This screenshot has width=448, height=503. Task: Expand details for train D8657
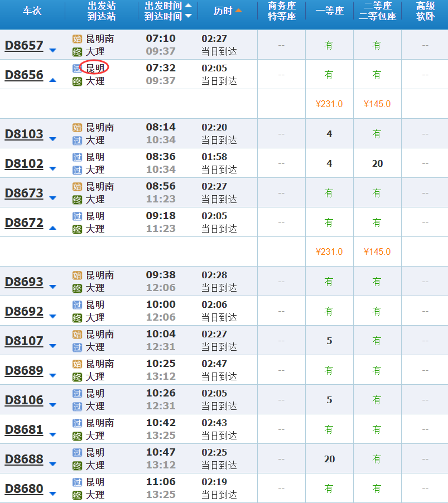click(53, 51)
